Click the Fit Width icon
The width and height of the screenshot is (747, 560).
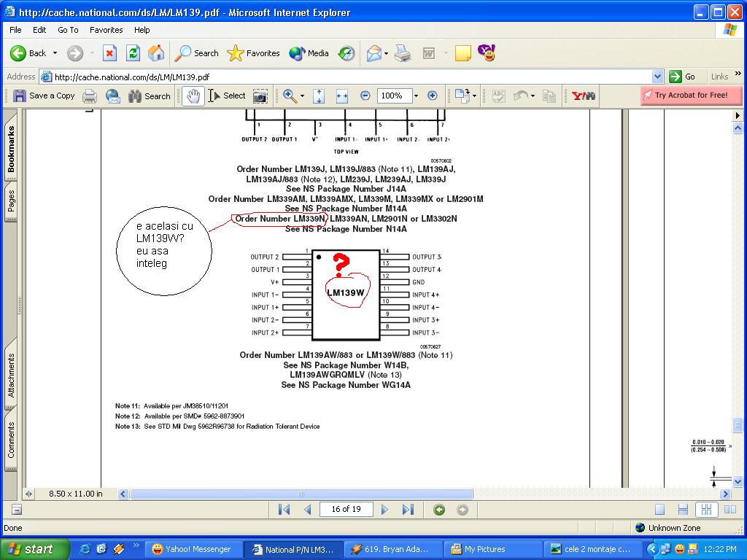[342, 96]
